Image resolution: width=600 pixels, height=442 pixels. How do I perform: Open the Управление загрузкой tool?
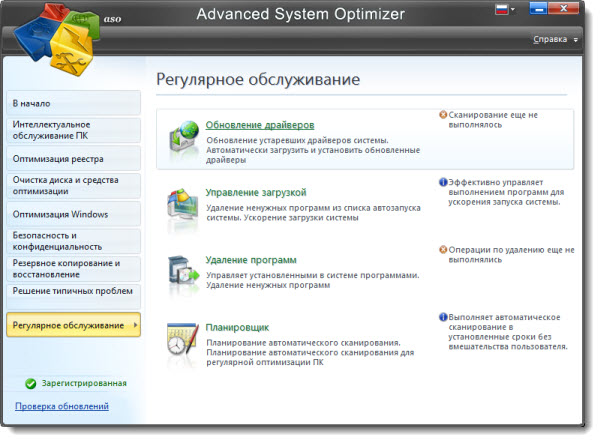255,192
